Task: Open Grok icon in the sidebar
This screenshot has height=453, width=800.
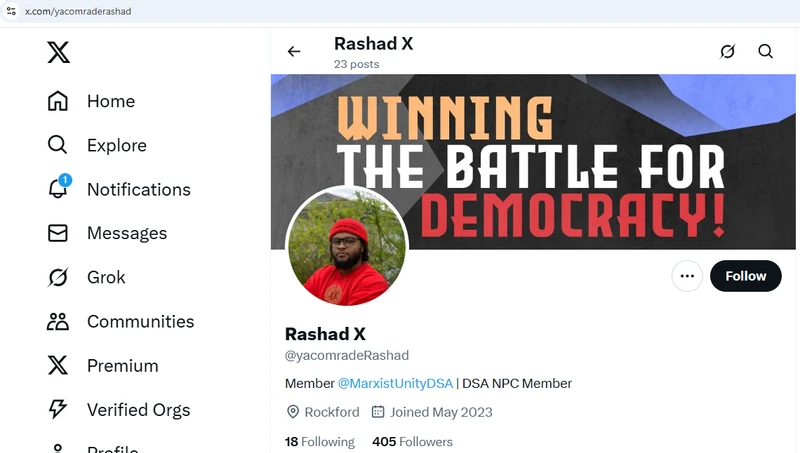Action: click(58, 277)
